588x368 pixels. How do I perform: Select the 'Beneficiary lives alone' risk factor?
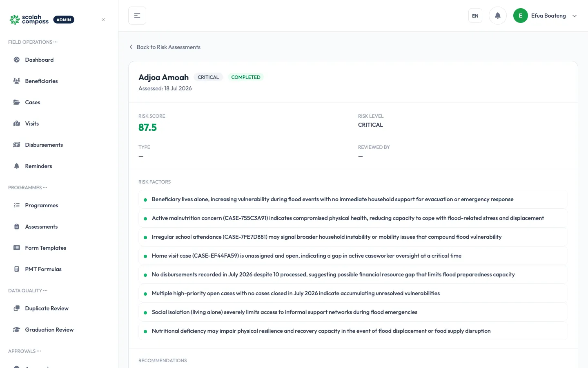click(353, 200)
